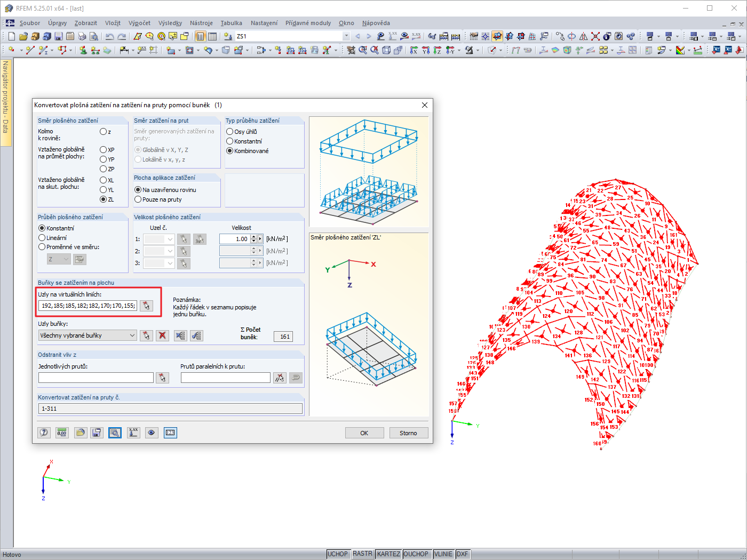The height and width of the screenshot is (560, 747).
Task: Confirm the dialog with OK
Action: [x=364, y=433]
